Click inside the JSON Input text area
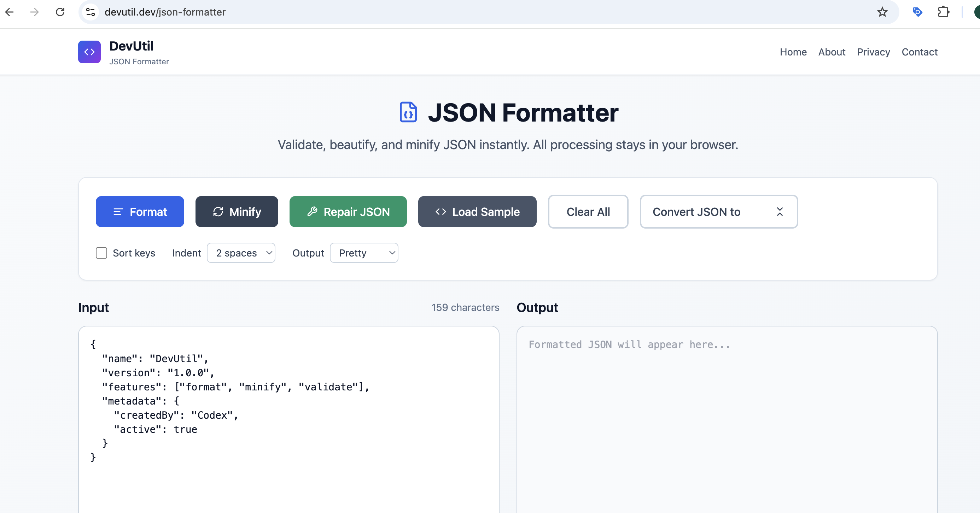This screenshot has height=513, width=980. [x=288, y=418]
